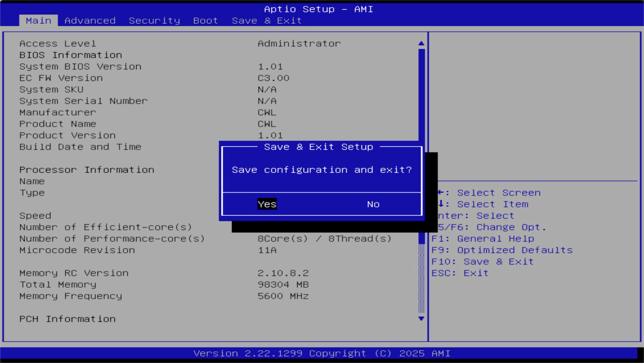The width and height of the screenshot is (644, 363).
Task: Click the scrollbar up arrow
Action: click(x=421, y=43)
